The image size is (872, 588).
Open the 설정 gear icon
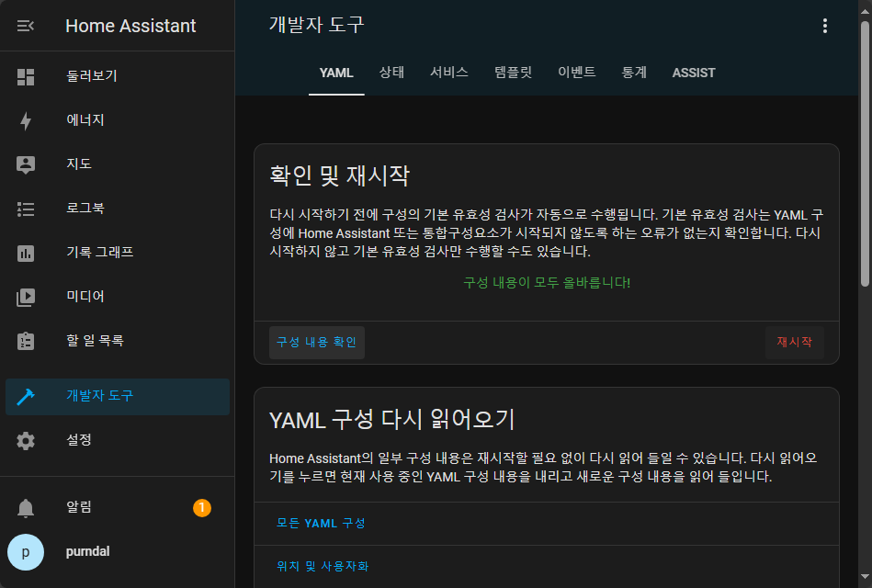click(x=26, y=441)
